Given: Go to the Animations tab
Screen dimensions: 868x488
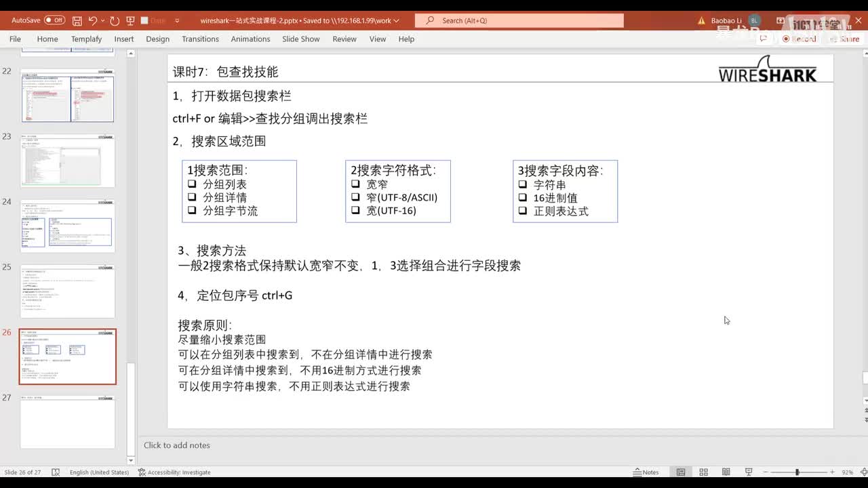Looking at the screenshot, I should pos(250,39).
